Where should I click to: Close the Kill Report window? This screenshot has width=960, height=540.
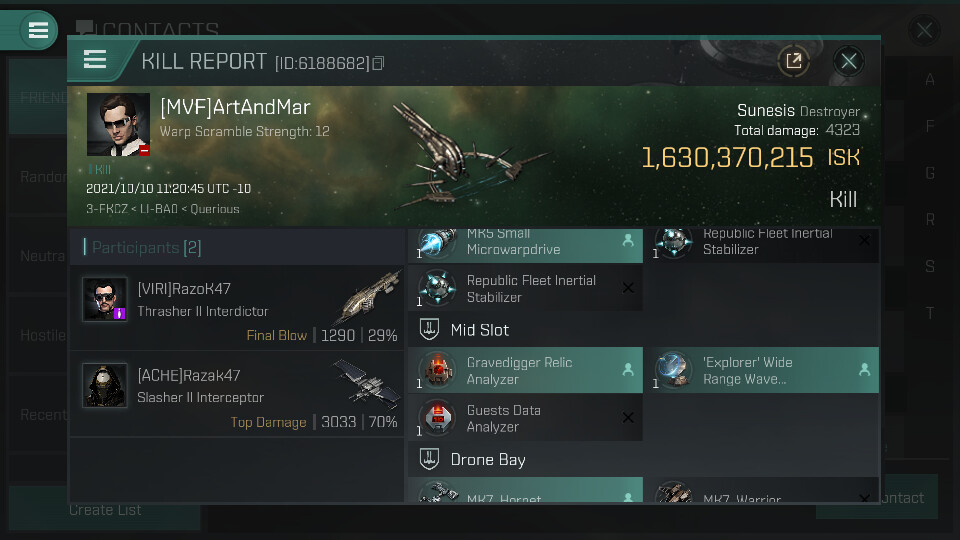pos(849,61)
